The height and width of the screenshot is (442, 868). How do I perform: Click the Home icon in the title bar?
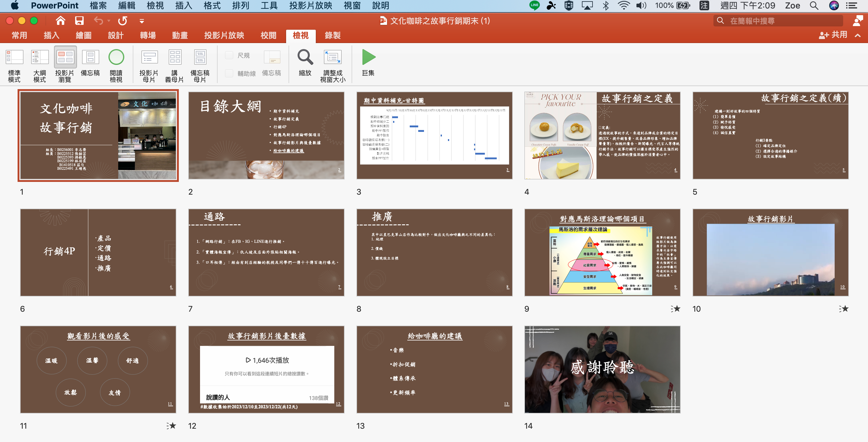[61, 21]
